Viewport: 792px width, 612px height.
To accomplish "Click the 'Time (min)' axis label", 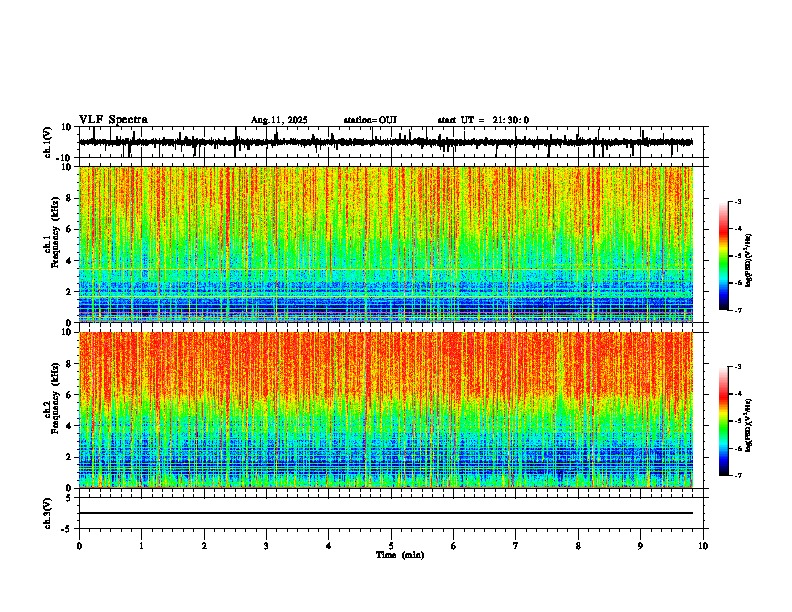I will (x=400, y=555).
